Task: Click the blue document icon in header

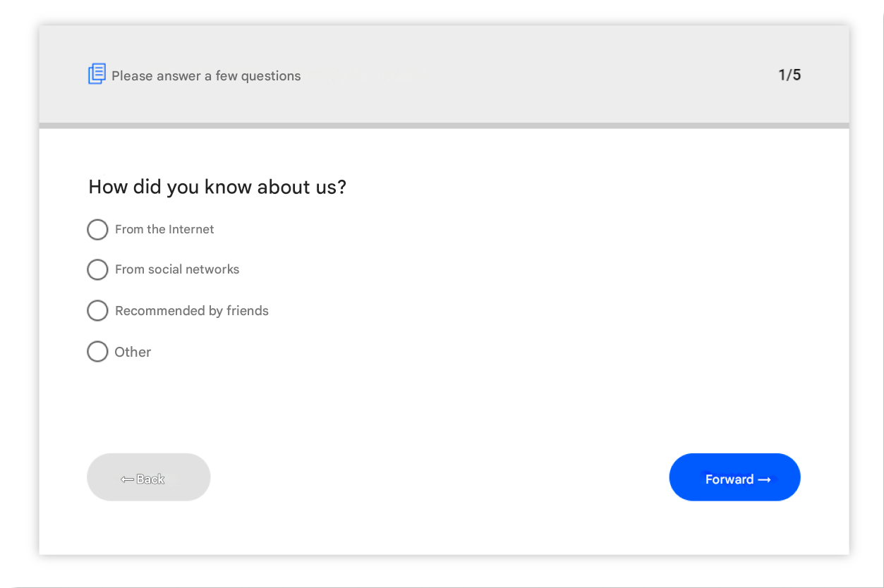Action: (x=97, y=73)
